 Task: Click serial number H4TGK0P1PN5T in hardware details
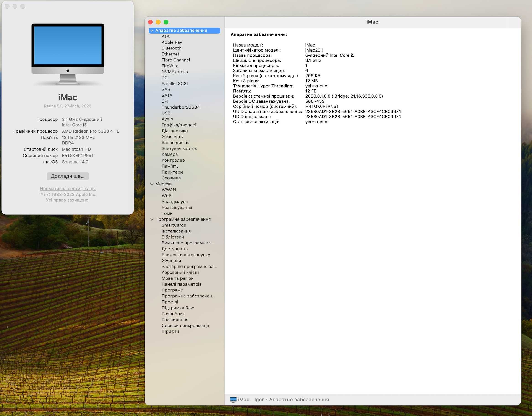pos(322,107)
